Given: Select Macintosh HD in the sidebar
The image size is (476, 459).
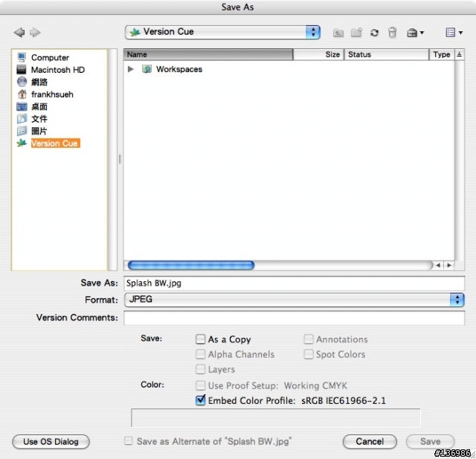Looking at the screenshot, I should 58,70.
